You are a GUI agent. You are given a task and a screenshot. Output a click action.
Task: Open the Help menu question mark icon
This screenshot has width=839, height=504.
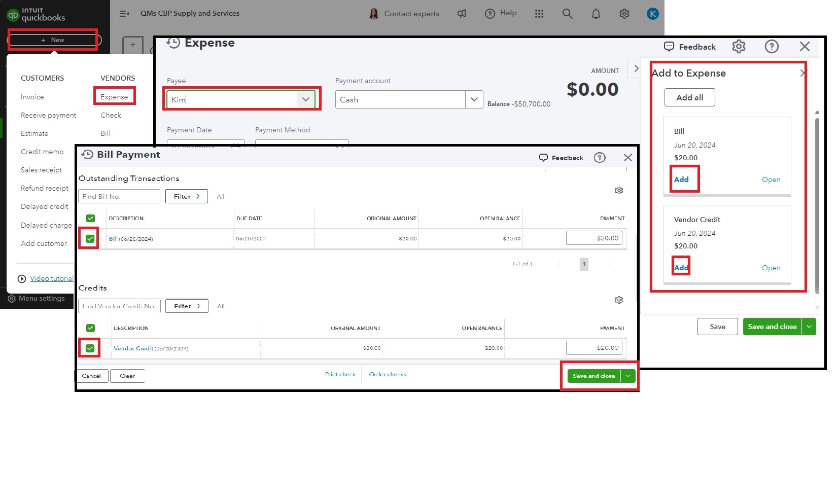click(490, 13)
